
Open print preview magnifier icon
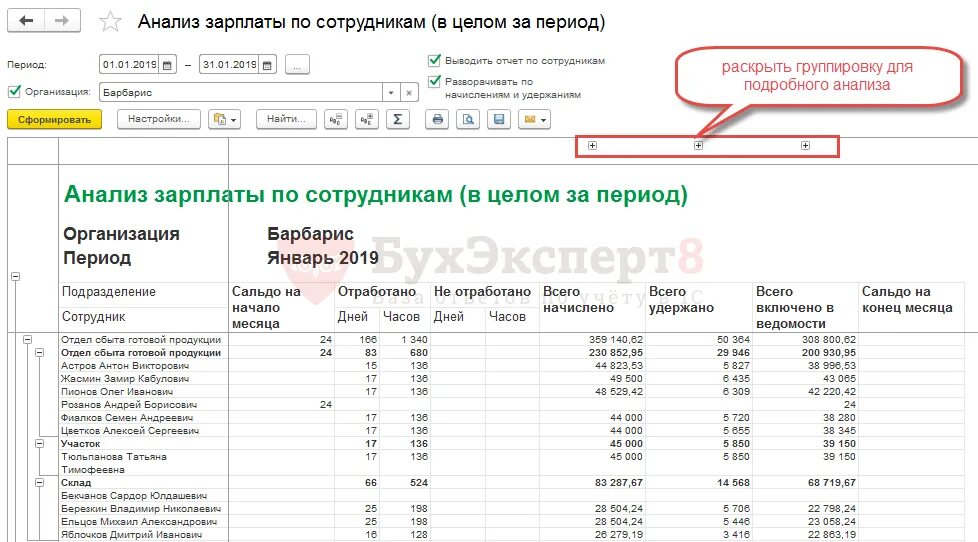pos(468,119)
